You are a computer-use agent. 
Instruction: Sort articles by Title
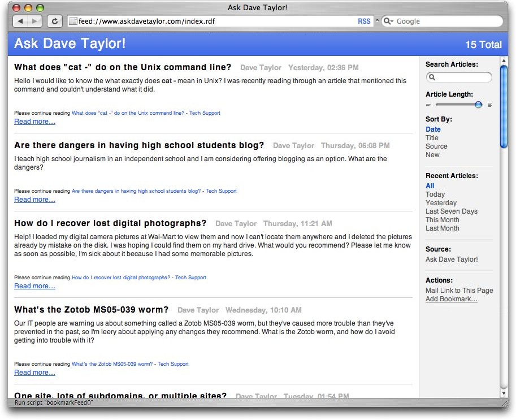coord(432,138)
